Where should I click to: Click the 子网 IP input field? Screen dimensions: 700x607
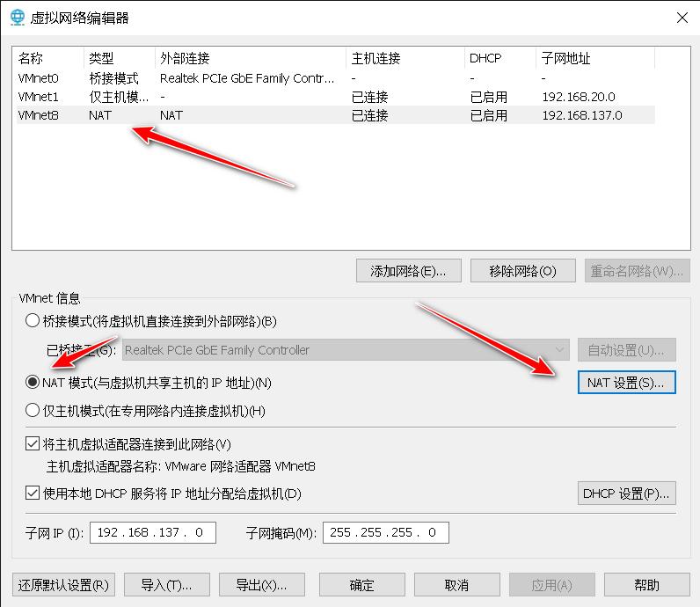click(153, 532)
